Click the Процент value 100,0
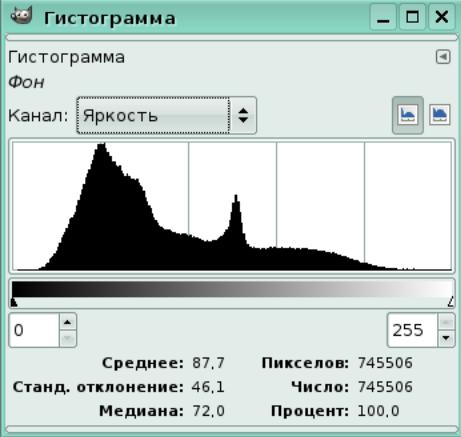The height and width of the screenshot is (437, 461). coord(378,411)
